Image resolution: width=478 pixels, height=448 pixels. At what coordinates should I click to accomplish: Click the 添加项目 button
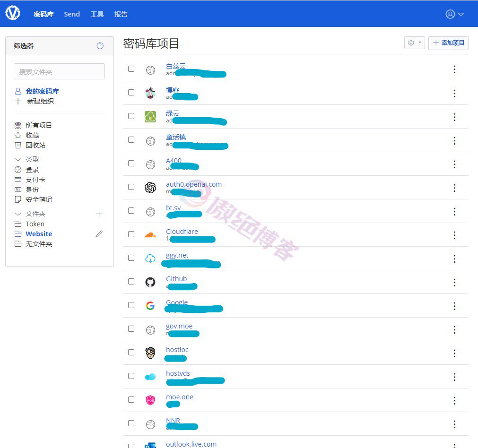pos(448,43)
